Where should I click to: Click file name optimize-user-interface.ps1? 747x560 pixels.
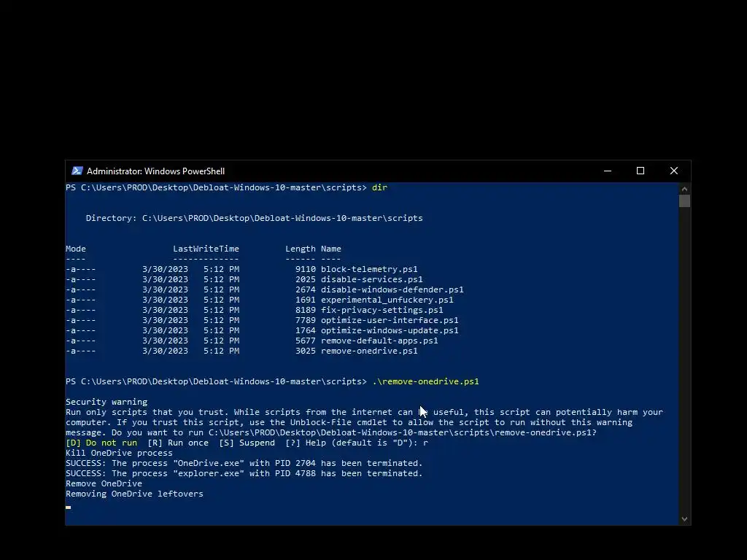click(390, 321)
